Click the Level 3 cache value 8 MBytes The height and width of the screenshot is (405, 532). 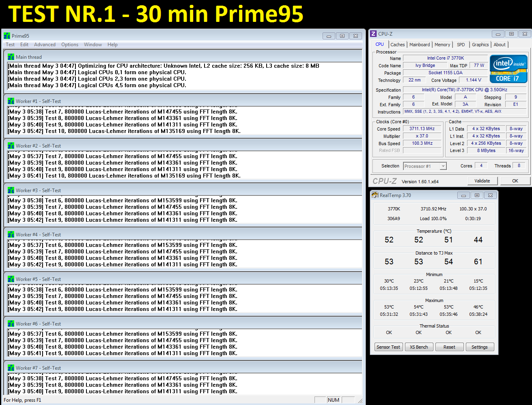tap(486, 150)
